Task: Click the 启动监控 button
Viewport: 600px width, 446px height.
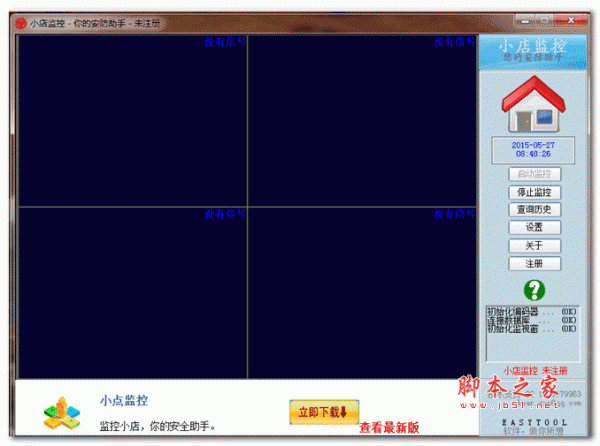Action: click(535, 174)
